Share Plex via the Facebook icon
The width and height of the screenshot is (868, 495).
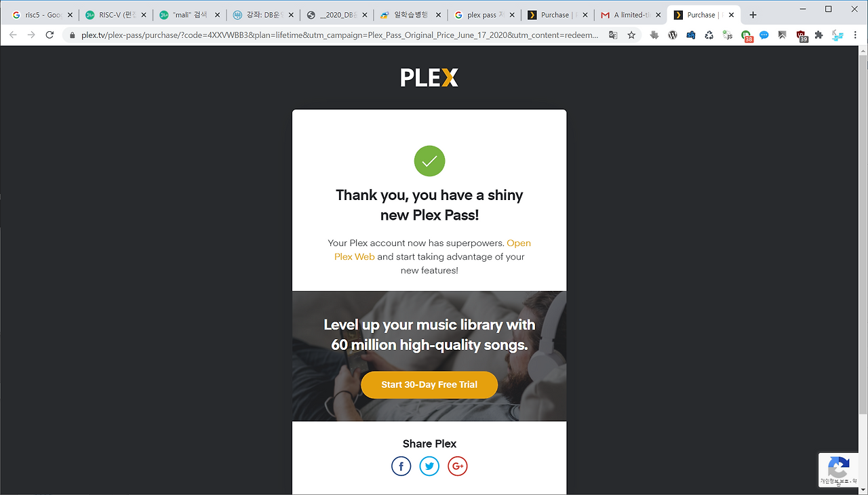[x=401, y=466]
